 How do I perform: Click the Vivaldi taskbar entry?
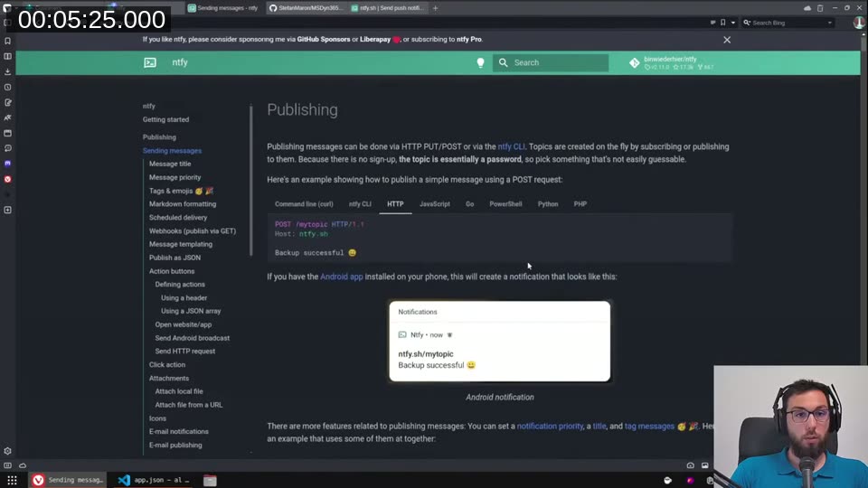(69, 480)
